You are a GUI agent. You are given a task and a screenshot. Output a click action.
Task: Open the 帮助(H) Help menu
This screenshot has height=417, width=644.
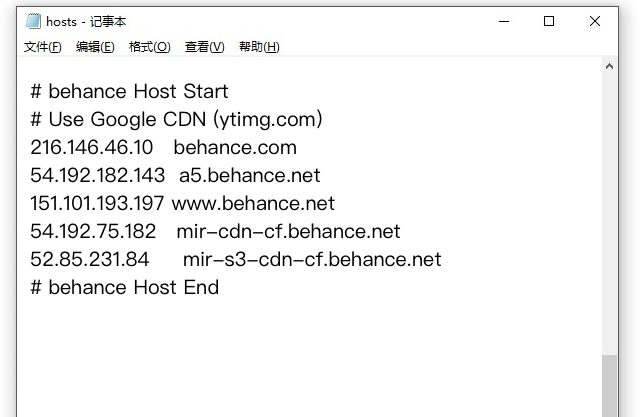pos(259,47)
